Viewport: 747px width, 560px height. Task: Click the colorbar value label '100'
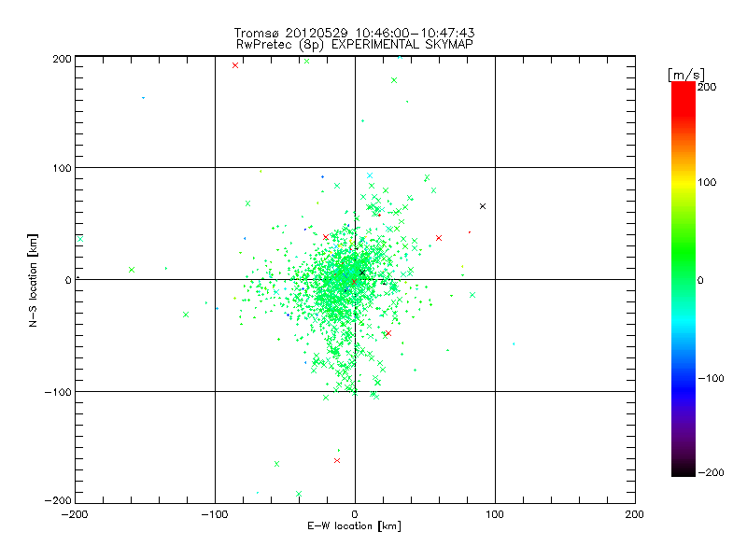[707, 182]
